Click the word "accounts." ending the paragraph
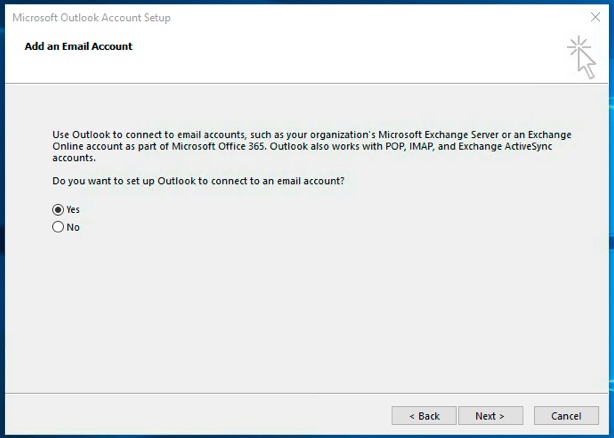This screenshot has height=438, width=614. [x=74, y=158]
